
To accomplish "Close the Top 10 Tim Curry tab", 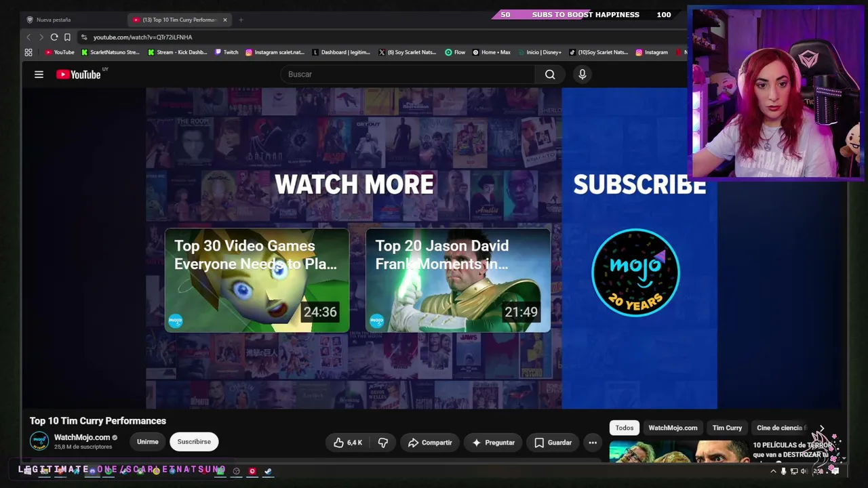I will 225,20.
